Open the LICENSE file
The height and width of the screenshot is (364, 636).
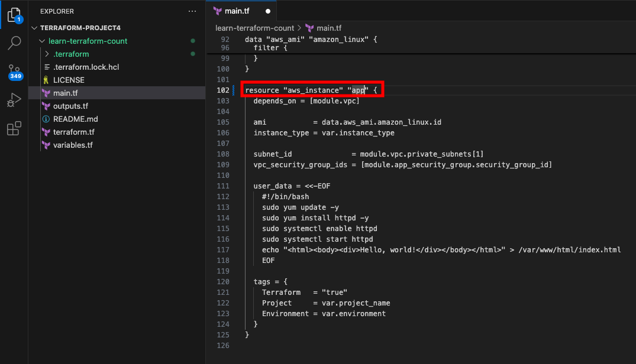pyautogui.click(x=117, y=80)
